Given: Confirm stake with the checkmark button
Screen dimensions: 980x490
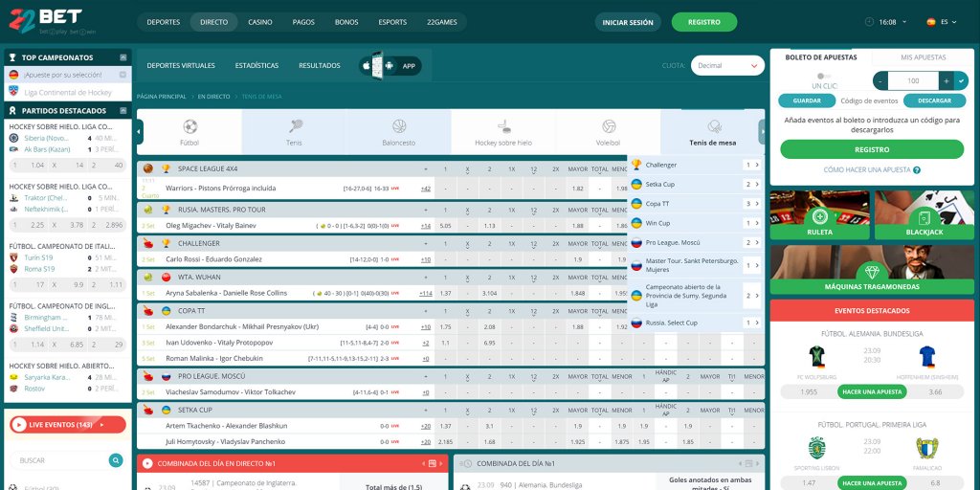Looking at the screenshot, I should 962,80.
